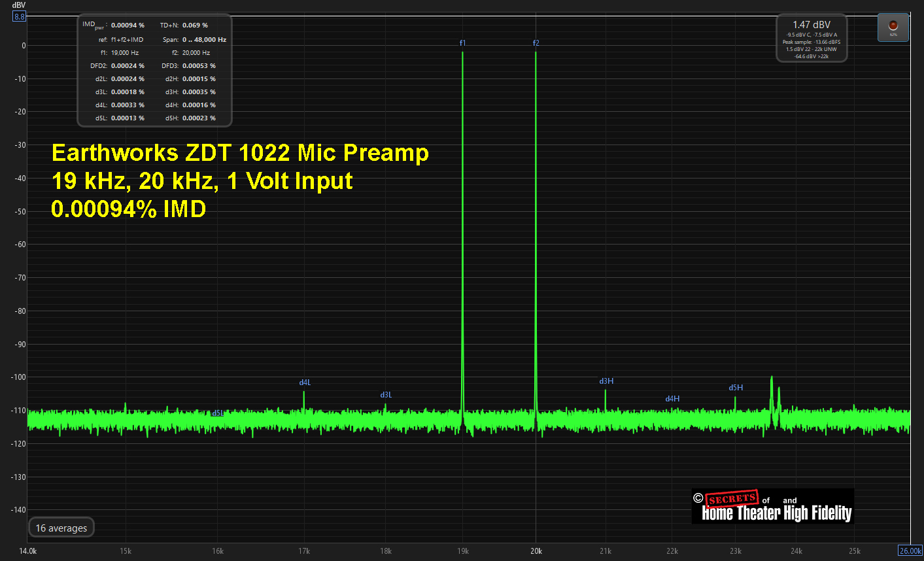
Task: Click the red record button
Action: (893, 27)
